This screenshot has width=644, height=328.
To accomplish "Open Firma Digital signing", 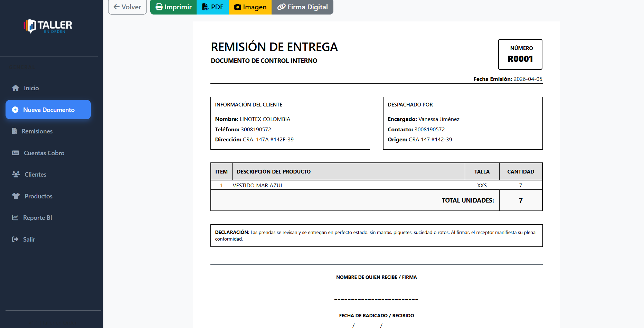I will tap(302, 7).
